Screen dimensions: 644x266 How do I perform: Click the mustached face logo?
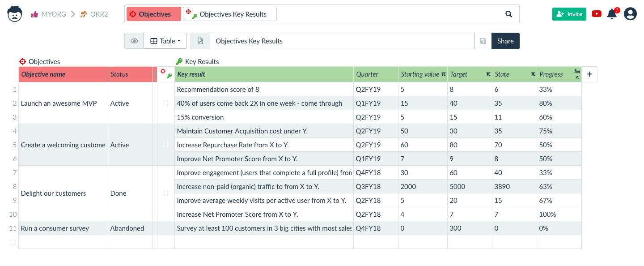tap(15, 14)
